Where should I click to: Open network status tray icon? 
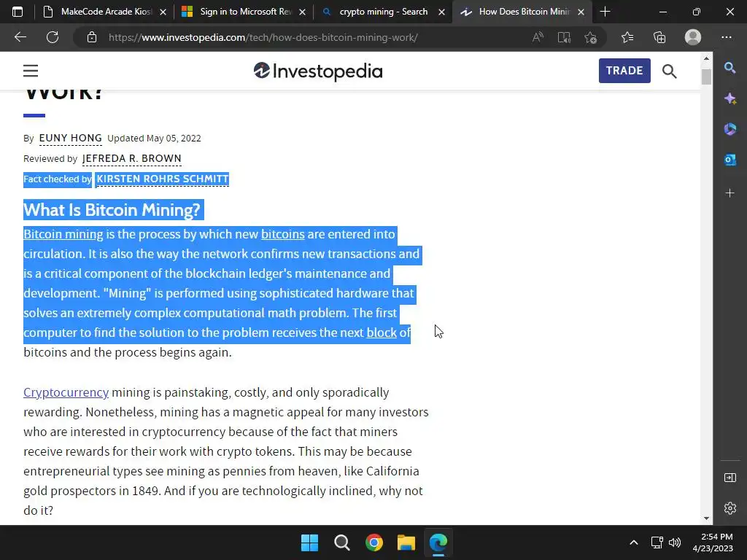tap(657, 542)
